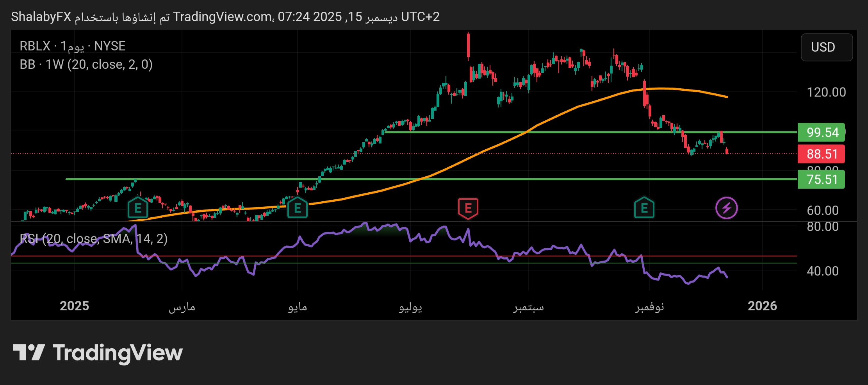The image size is (868, 385).
Task: Click the TradingView logo at the bottom
Action: [x=98, y=353]
